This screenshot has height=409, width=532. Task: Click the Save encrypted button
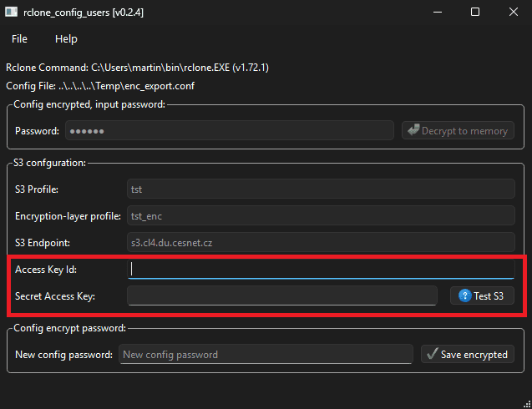pyautogui.click(x=468, y=354)
